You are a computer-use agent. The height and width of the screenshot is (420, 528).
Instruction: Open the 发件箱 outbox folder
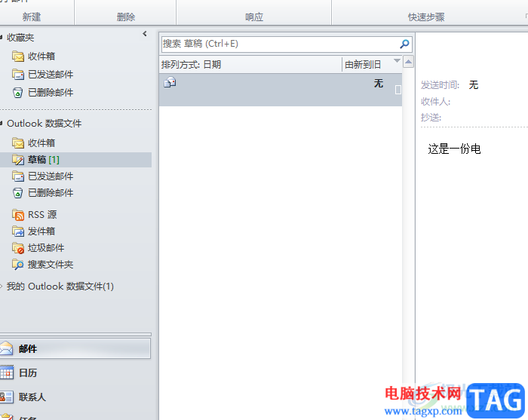pos(41,231)
